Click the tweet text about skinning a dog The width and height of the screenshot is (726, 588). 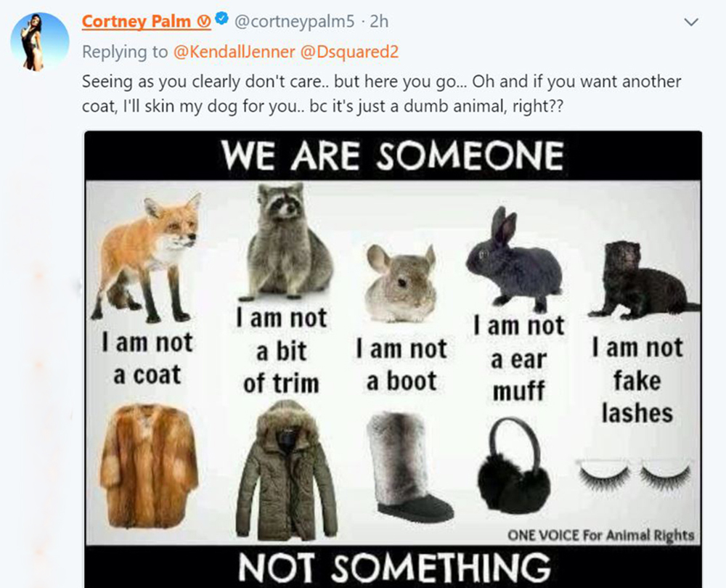click(x=382, y=94)
